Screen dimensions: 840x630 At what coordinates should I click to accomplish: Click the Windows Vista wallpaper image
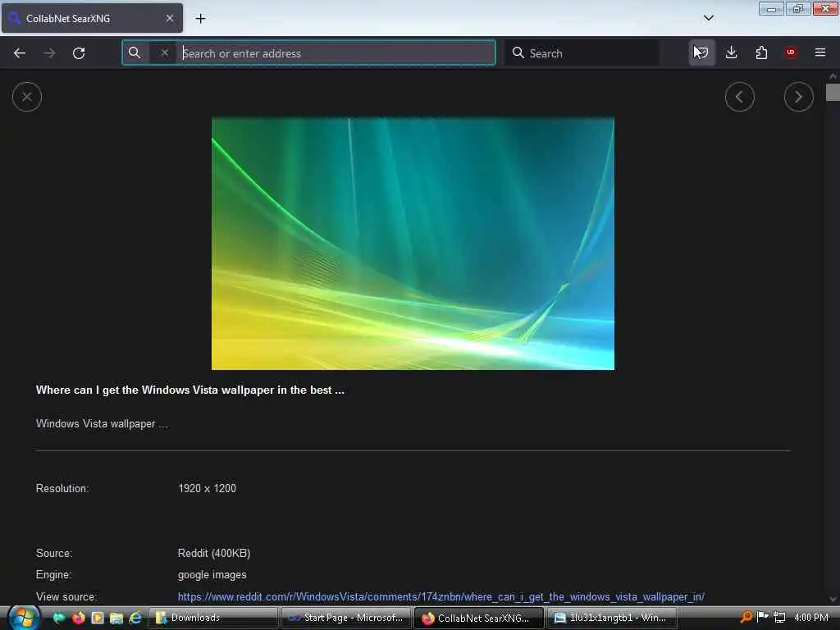pos(413,243)
